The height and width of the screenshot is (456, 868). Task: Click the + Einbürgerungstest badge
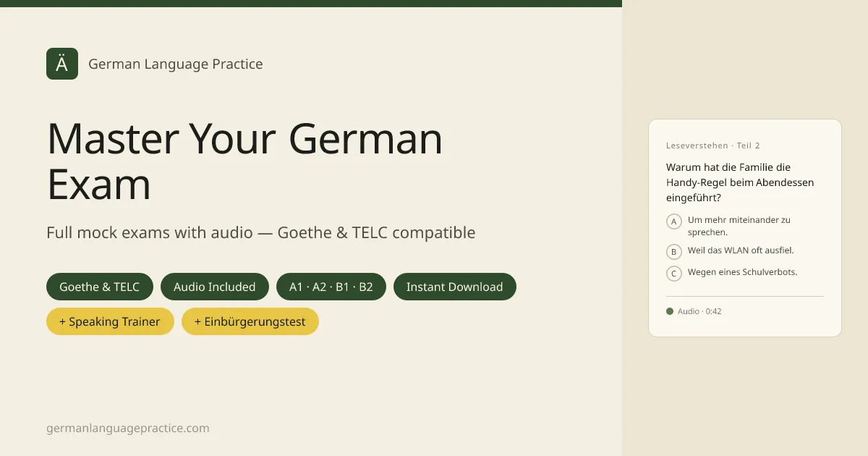(250, 321)
